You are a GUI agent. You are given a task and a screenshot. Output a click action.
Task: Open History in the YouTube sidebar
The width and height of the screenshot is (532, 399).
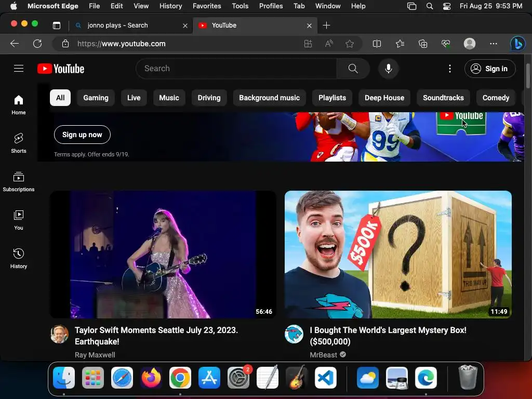tap(19, 259)
